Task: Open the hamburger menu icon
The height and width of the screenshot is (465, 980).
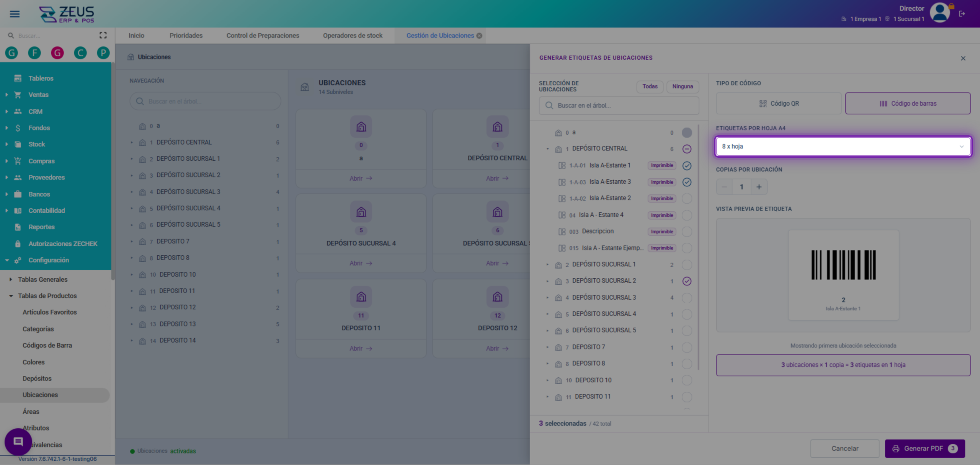Action: (15, 14)
